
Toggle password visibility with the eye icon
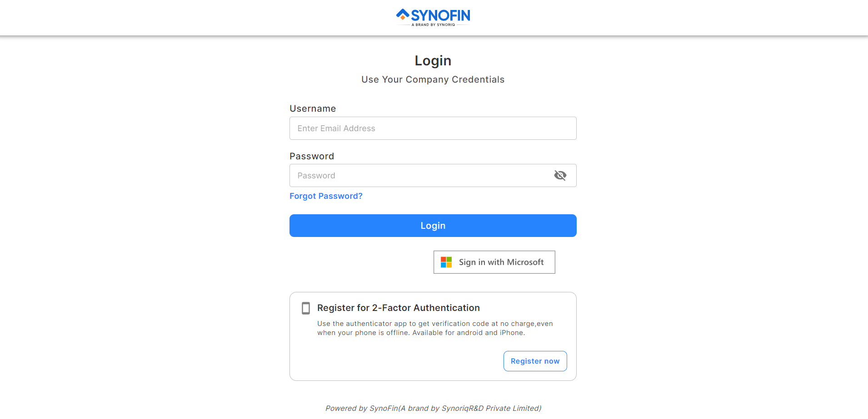pyautogui.click(x=560, y=175)
